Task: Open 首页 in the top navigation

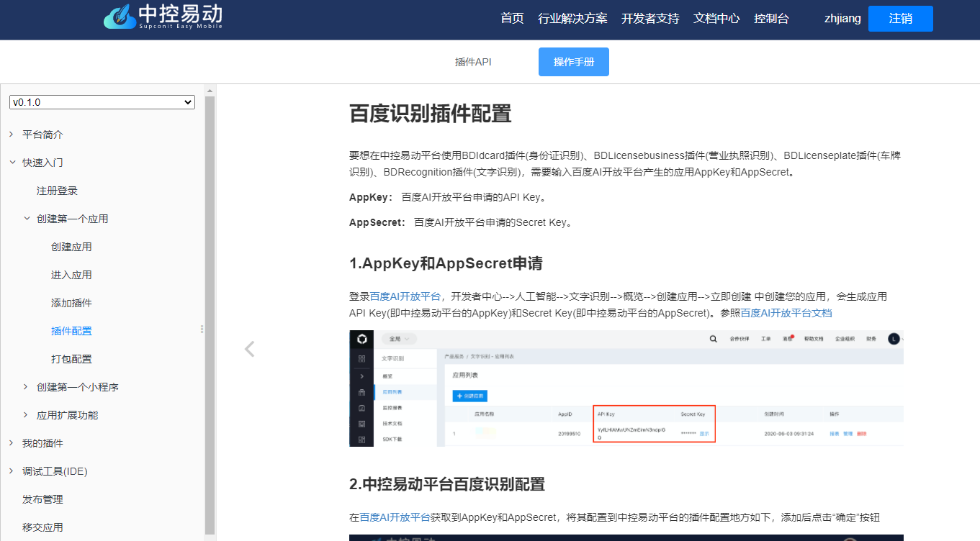Action: click(512, 19)
